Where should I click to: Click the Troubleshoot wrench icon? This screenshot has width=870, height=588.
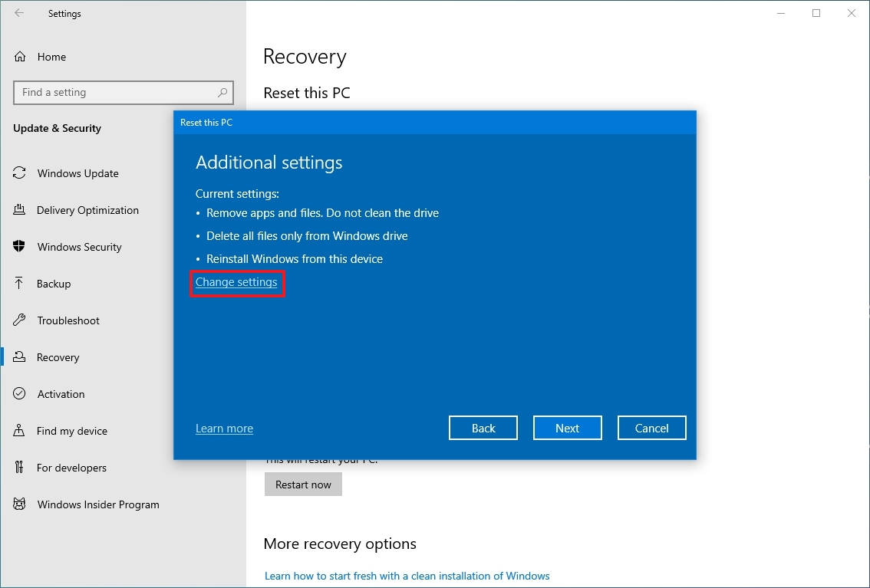click(x=19, y=320)
